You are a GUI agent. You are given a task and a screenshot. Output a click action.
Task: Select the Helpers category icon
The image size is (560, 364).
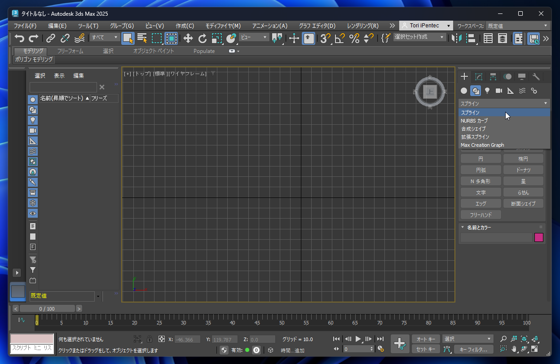click(x=511, y=91)
